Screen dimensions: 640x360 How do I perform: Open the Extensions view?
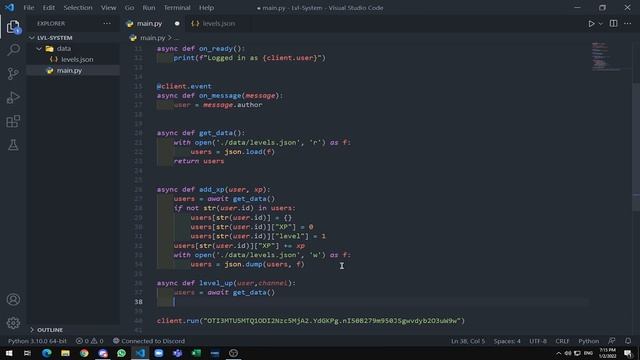(x=13, y=121)
